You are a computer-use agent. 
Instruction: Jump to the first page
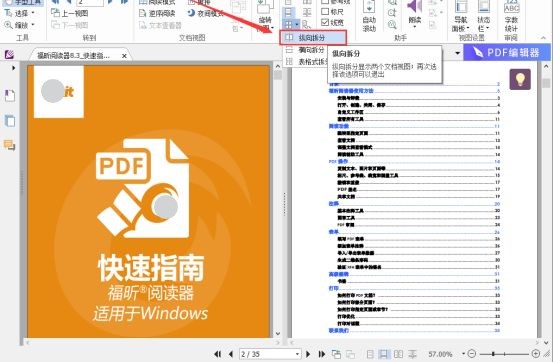pos(218,354)
